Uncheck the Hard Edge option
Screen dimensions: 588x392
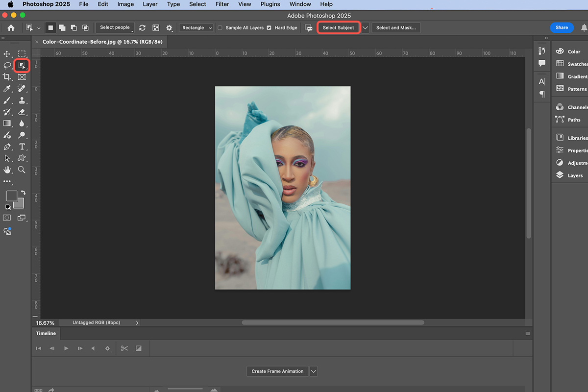click(269, 28)
